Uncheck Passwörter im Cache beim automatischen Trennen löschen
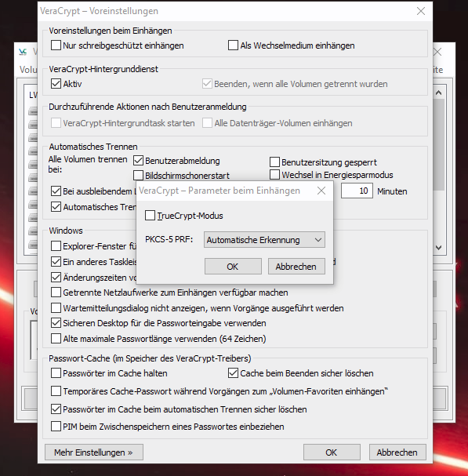Viewport: 468px width, 476px height. tap(56, 409)
